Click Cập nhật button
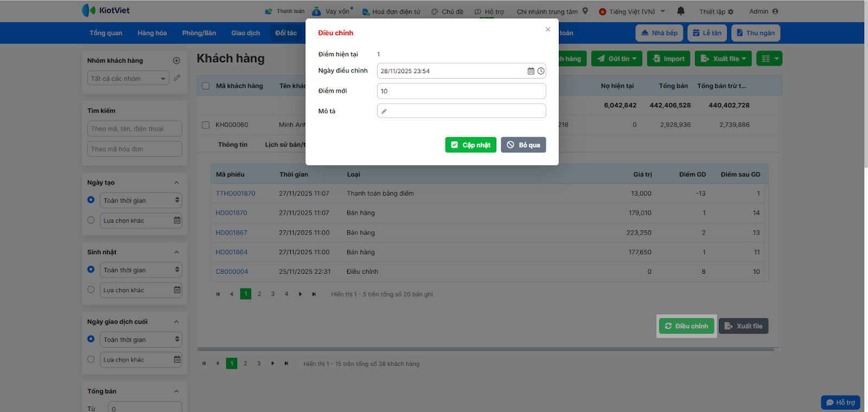Image resolution: width=868 pixels, height=412 pixels. pyautogui.click(x=471, y=145)
